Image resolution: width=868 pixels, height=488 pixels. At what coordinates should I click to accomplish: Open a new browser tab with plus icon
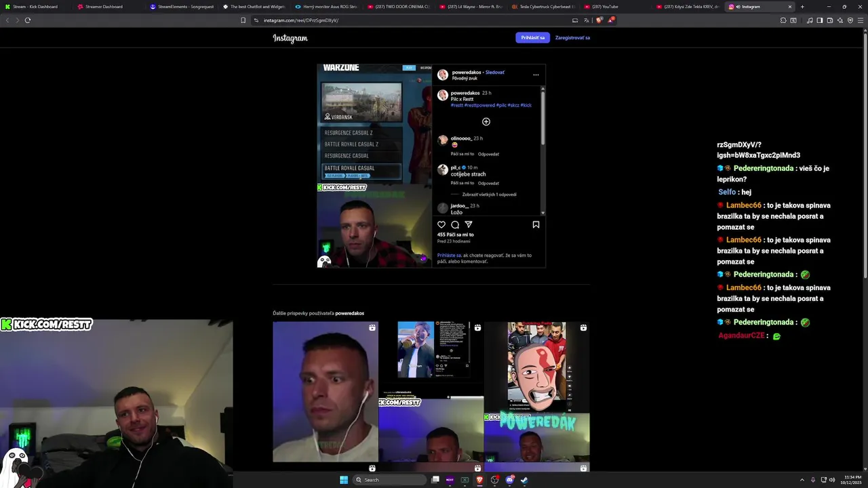click(x=802, y=7)
